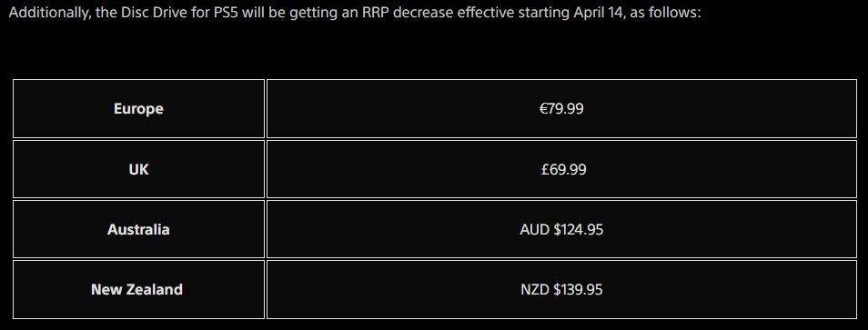Click the Europe region cell

[138, 108]
